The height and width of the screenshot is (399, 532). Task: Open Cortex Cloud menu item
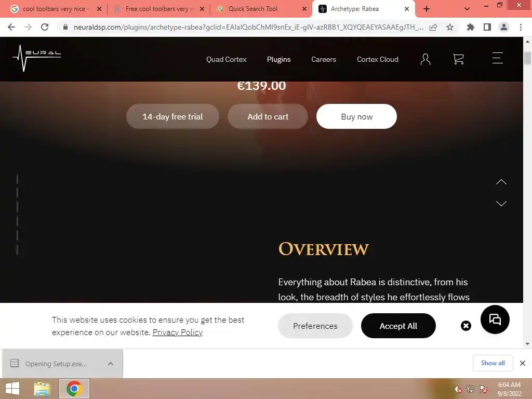tap(378, 59)
